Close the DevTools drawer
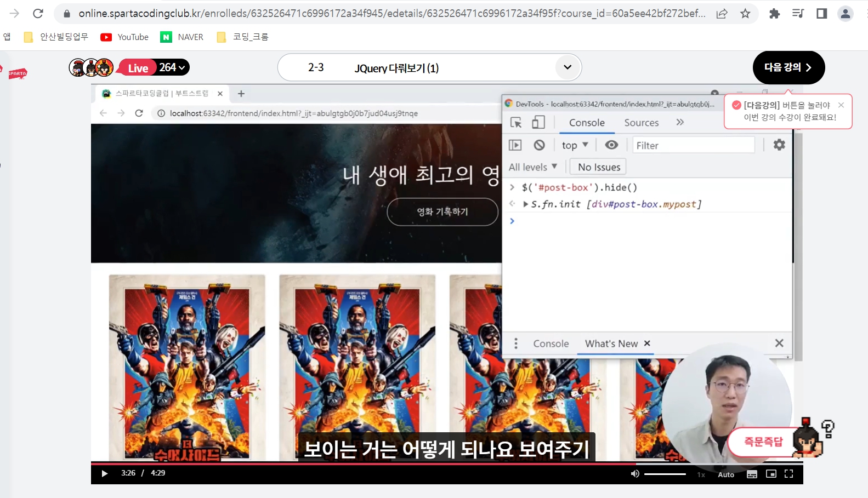The image size is (868, 498). pos(779,343)
